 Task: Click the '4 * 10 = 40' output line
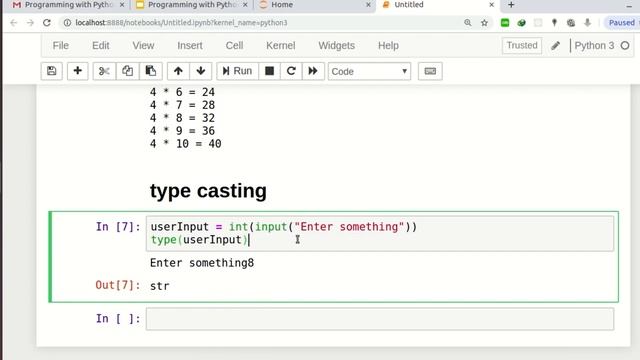click(x=185, y=144)
